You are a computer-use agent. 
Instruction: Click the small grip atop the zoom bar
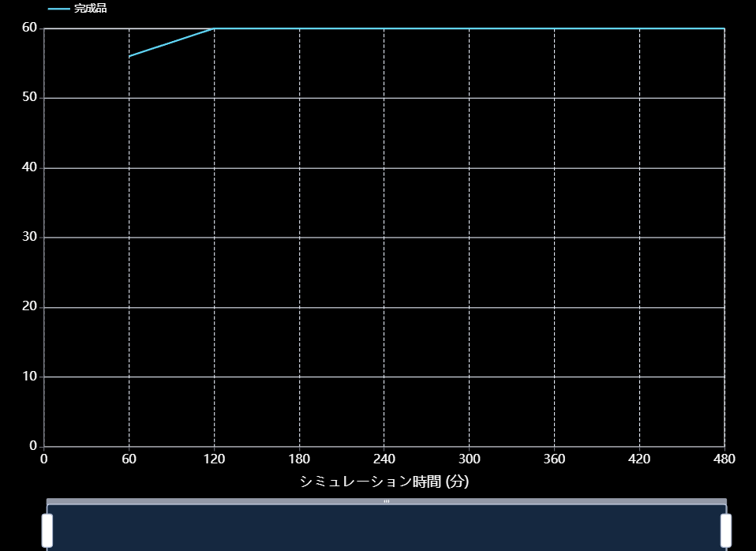click(x=386, y=501)
